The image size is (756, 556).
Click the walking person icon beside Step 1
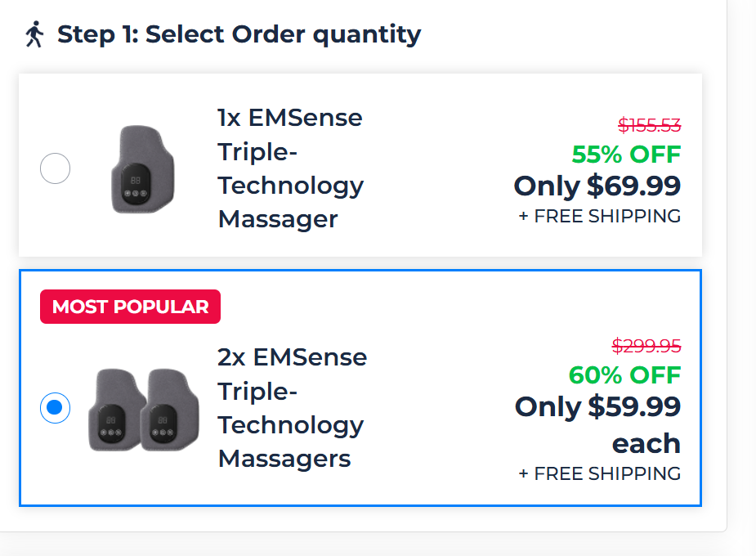tap(34, 34)
